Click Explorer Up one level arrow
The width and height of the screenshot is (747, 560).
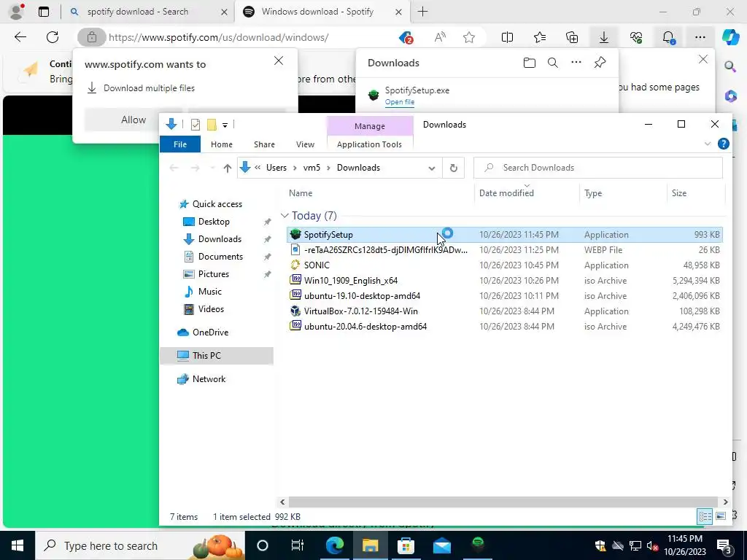tap(228, 168)
